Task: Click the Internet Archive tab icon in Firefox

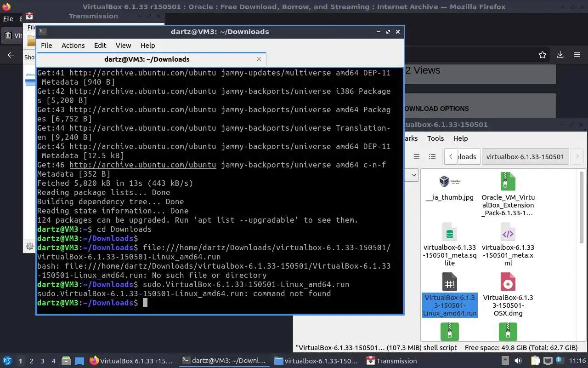Action: pyautogui.click(x=8, y=35)
